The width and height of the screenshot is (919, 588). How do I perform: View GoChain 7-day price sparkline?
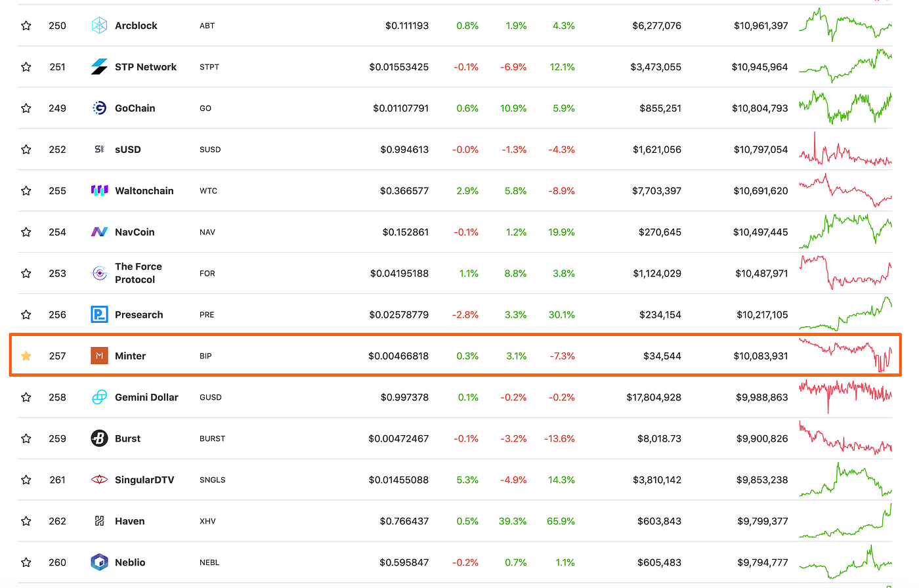[x=845, y=108]
